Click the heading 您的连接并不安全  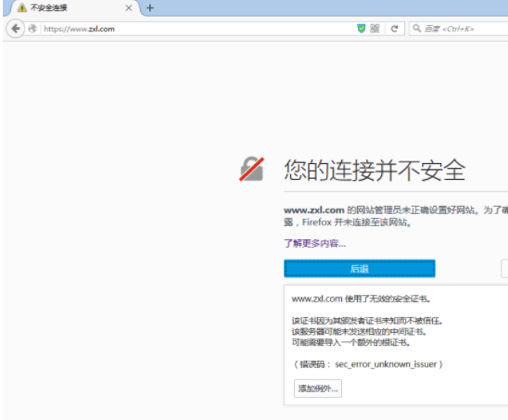(x=375, y=170)
